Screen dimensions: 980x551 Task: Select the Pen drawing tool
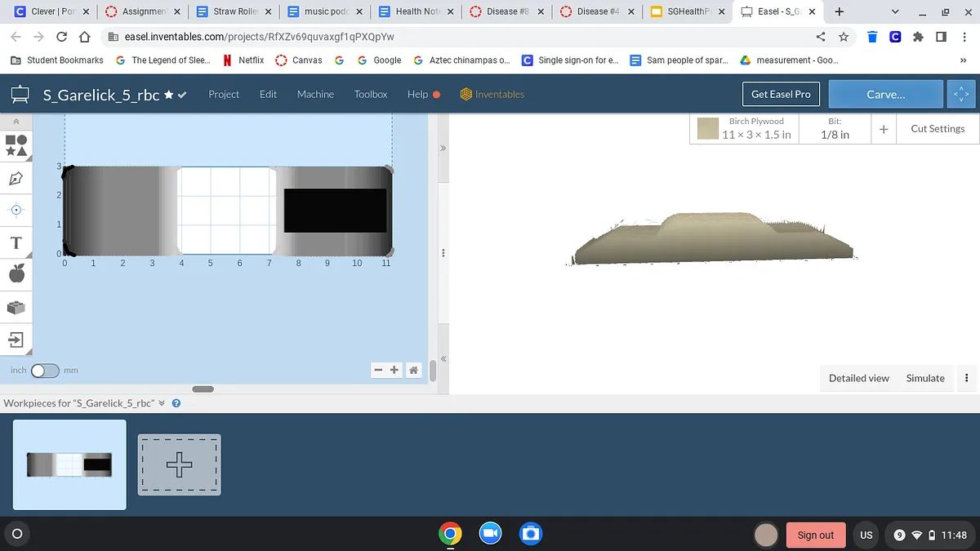[16, 178]
